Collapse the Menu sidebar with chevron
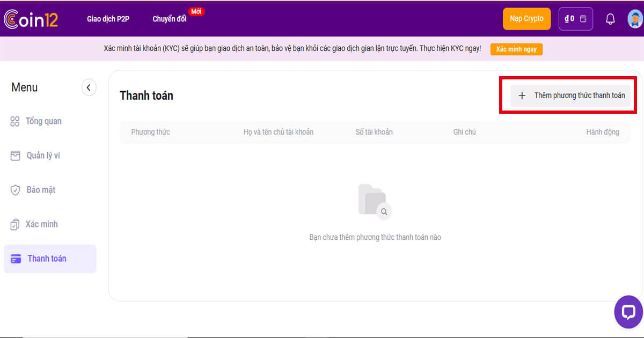The width and height of the screenshot is (644, 338). coord(89,87)
